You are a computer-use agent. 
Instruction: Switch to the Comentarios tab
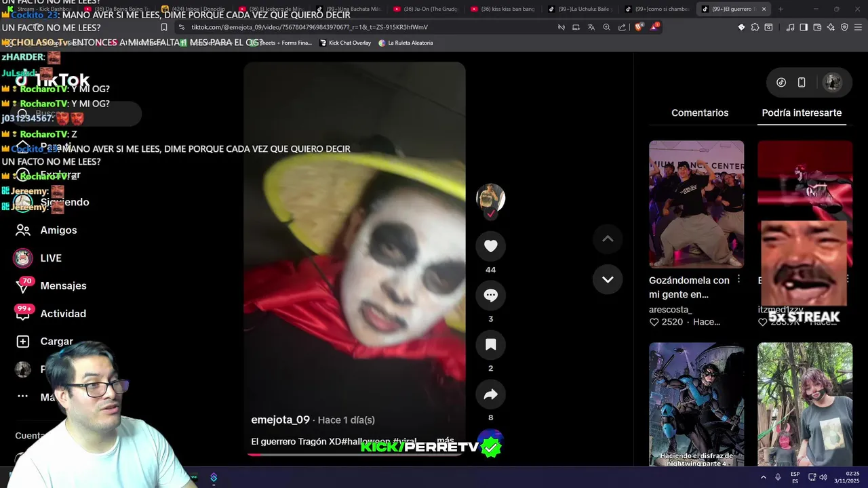click(700, 113)
